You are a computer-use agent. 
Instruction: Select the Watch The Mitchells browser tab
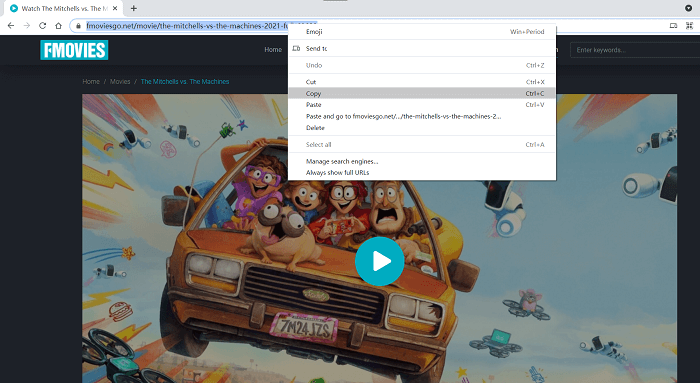tap(64, 8)
